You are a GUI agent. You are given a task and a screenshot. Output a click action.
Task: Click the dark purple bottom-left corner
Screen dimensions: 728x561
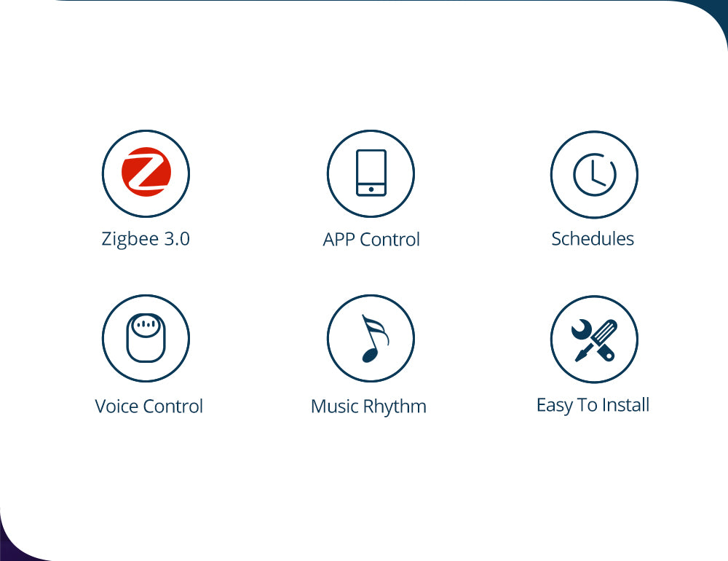coord(12,549)
